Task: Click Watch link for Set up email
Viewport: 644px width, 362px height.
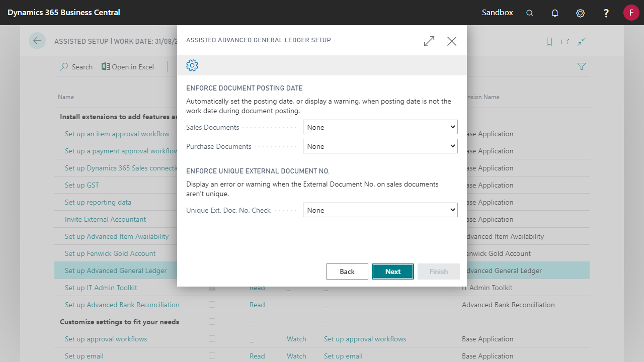Action: coord(296,356)
